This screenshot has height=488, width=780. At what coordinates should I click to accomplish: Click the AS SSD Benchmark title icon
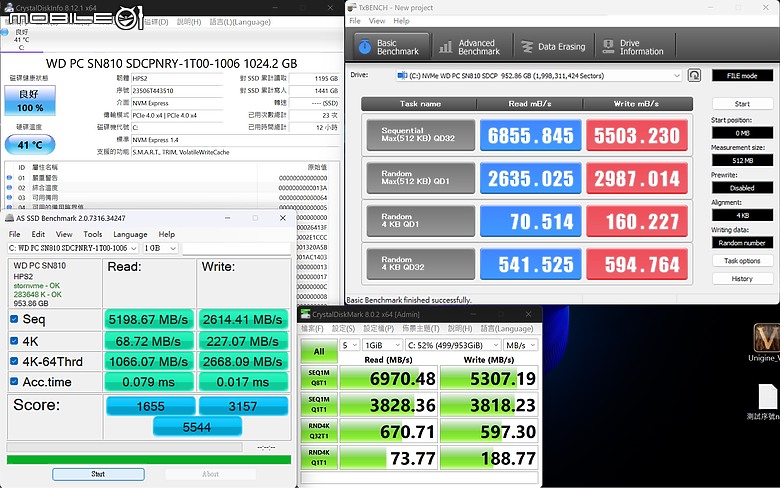(9, 218)
